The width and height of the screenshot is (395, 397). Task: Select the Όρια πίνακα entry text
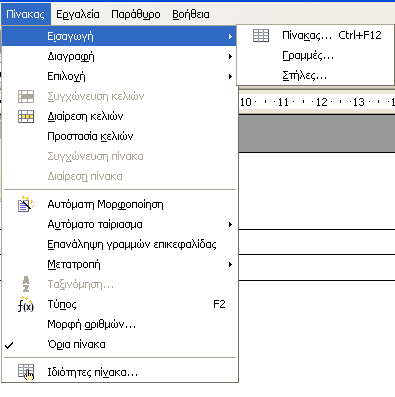click(x=77, y=344)
